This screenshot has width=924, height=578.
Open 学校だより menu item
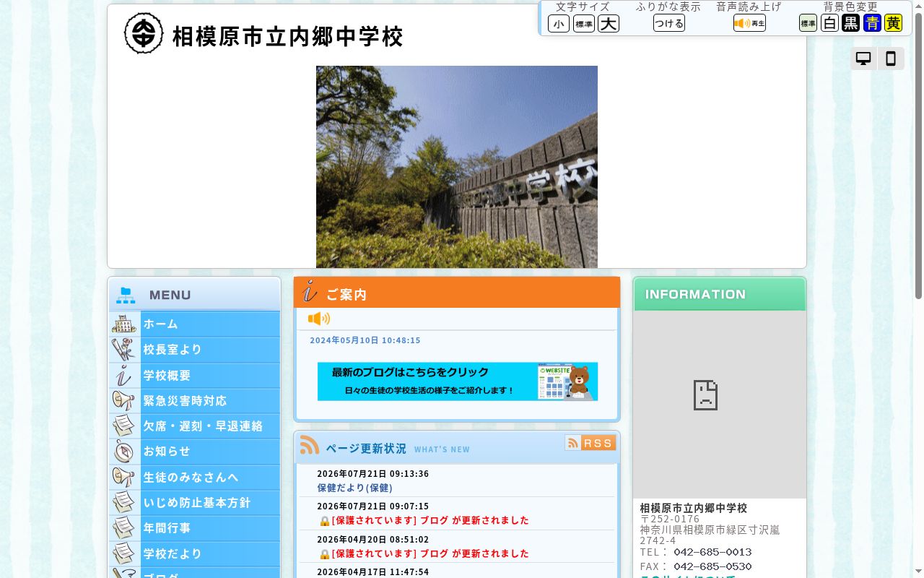tap(194, 554)
